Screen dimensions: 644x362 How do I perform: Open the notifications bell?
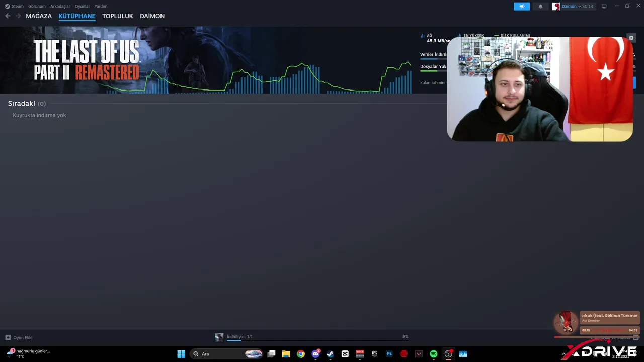pos(541,6)
